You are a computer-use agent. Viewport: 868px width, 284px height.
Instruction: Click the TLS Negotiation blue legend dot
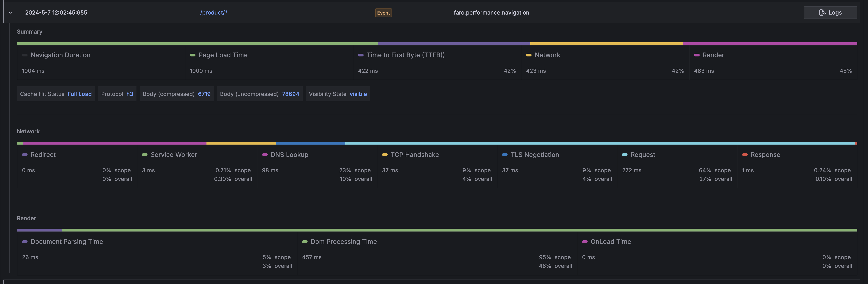[504, 155]
